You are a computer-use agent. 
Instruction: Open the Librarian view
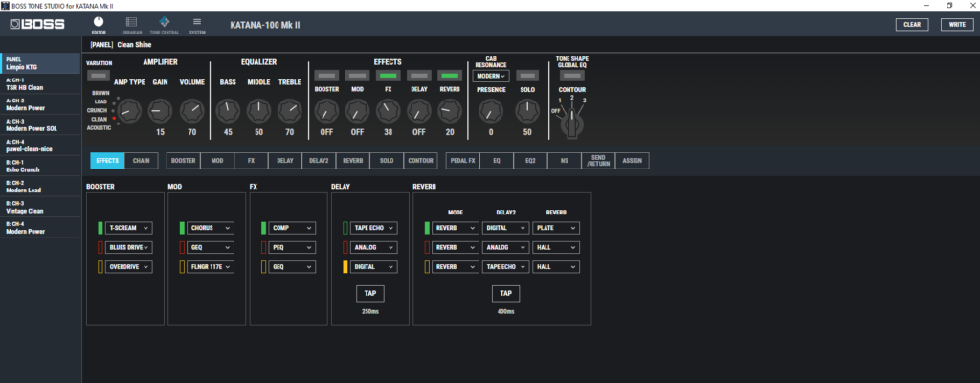pyautogui.click(x=130, y=24)
